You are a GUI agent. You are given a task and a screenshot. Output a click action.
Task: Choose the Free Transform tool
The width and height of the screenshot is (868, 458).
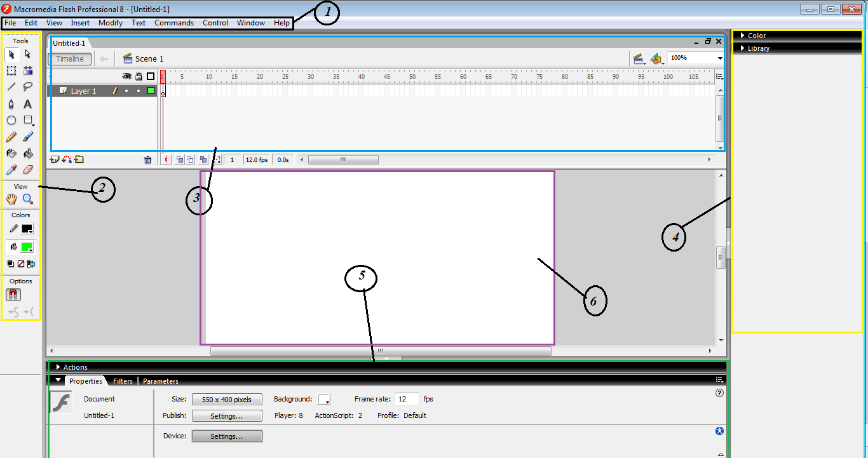tap(11, 71)
